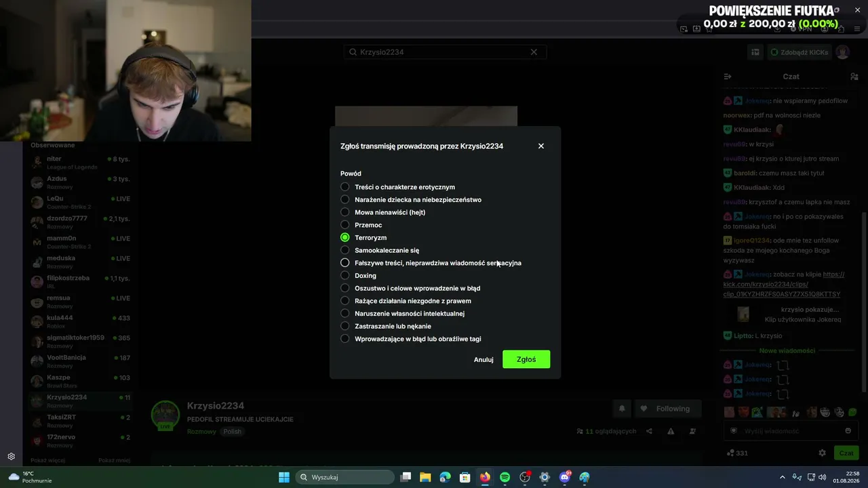Open the emoji picker in chat input
Image resolution: width=868 pixels, height=488 pixels.
click(x=848, y=431)
